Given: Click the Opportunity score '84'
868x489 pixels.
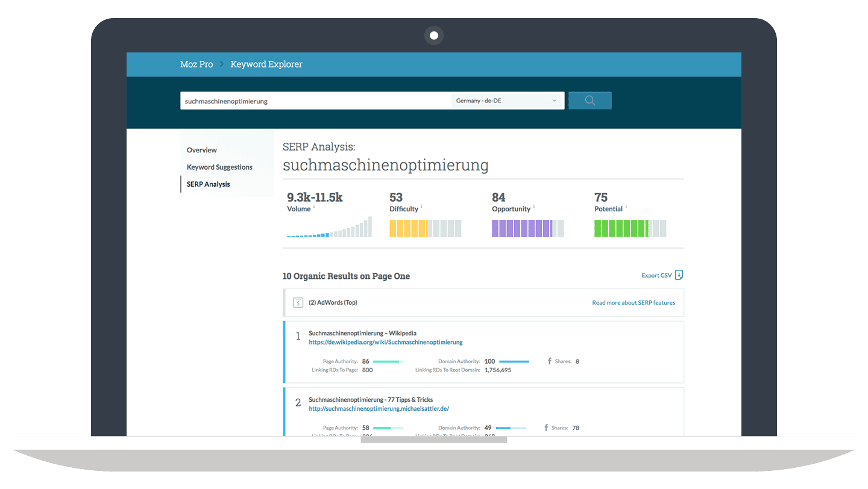Looking at the screenshot, I should [x=498, y=197].
